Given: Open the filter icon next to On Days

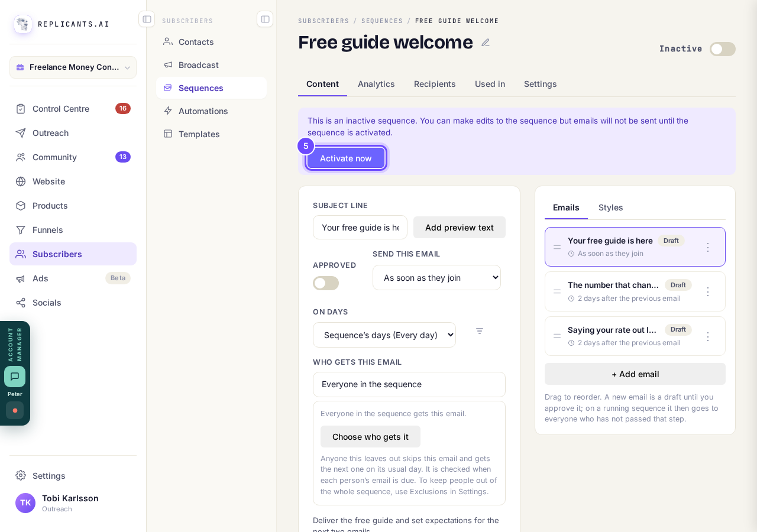Looking at the screenshot, I should point(480,331).
